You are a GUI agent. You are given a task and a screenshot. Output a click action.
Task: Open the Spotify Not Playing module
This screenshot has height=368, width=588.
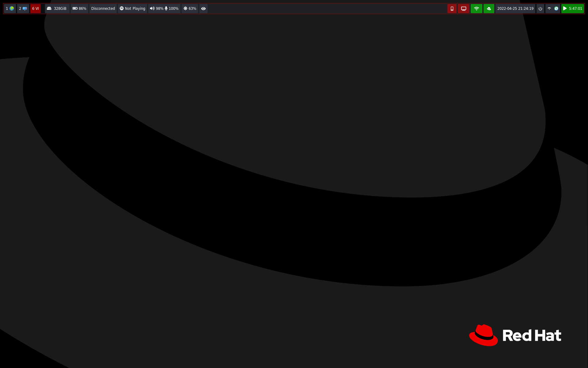pyautogui.click(x=132, y=9)
